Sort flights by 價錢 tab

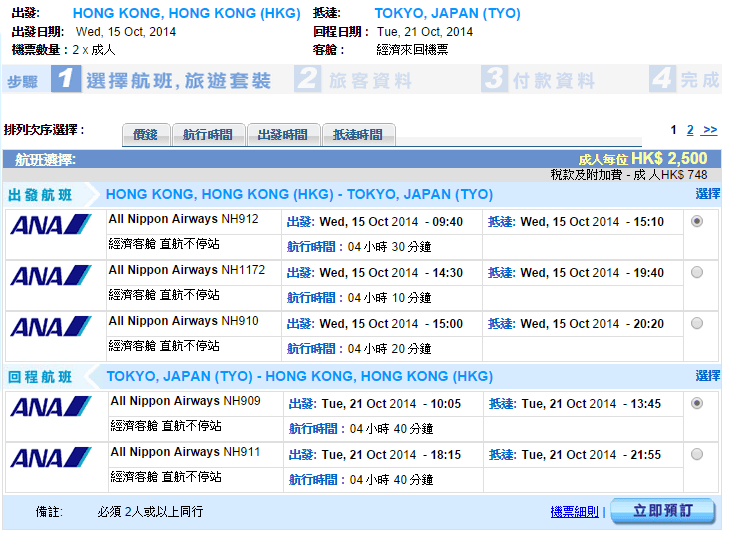[146, 135]
